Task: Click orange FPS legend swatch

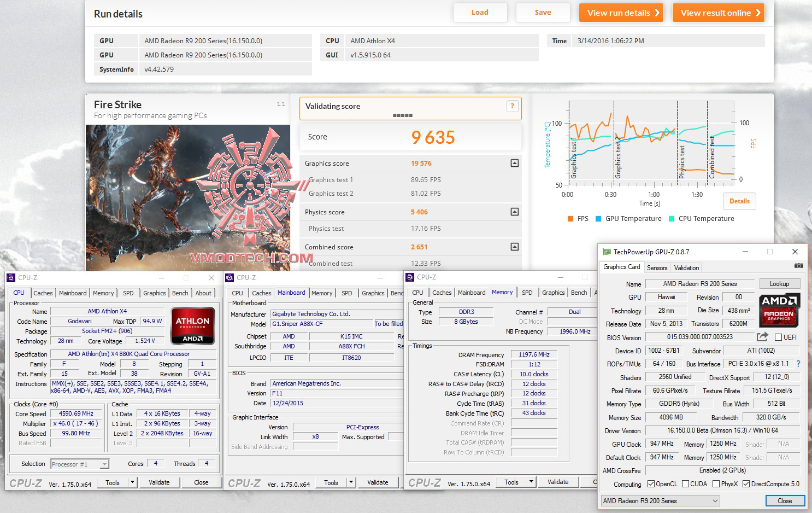Action: 570,219
